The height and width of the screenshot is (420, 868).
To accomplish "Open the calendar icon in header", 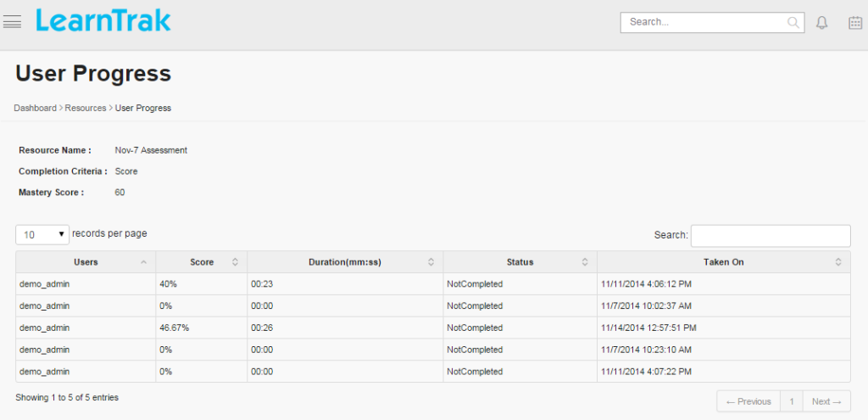I will 855,23.
